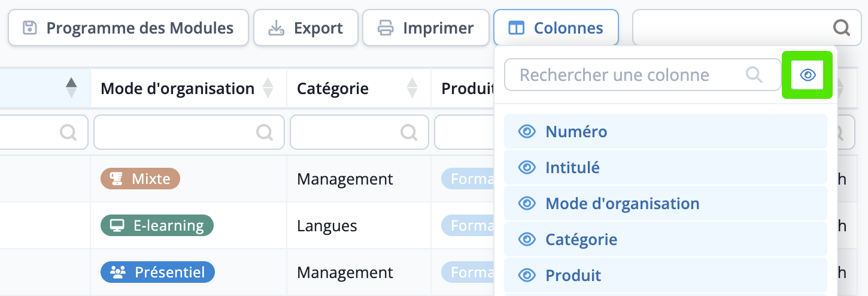Select the Catégorie entry in the columns list
This screenshot has height=296, width=868.
(x=666, y=240)
